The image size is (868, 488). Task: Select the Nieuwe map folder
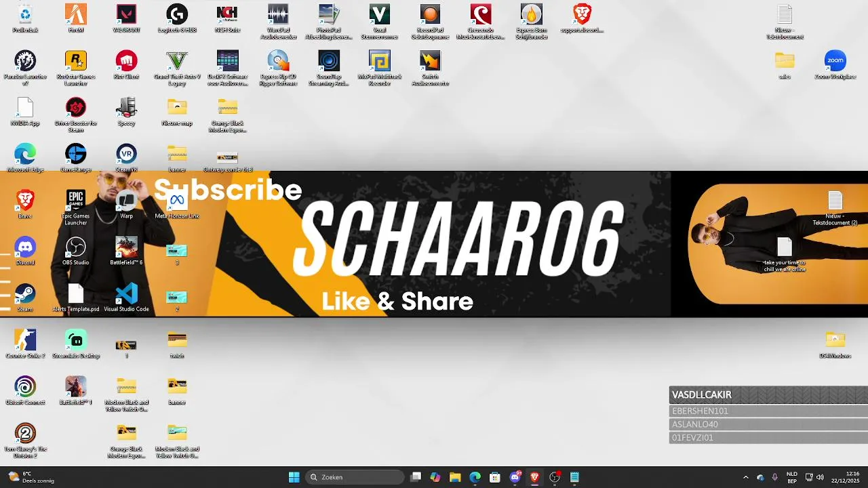tap(177, 111)
